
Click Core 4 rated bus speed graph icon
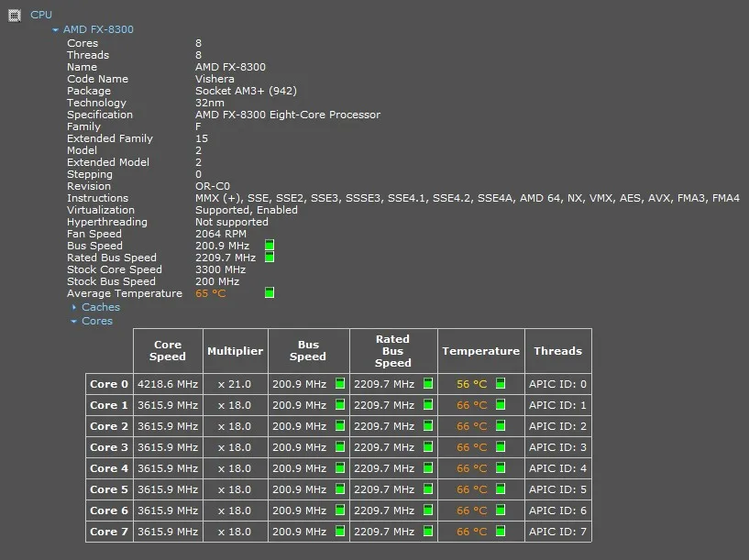point(428,467)
